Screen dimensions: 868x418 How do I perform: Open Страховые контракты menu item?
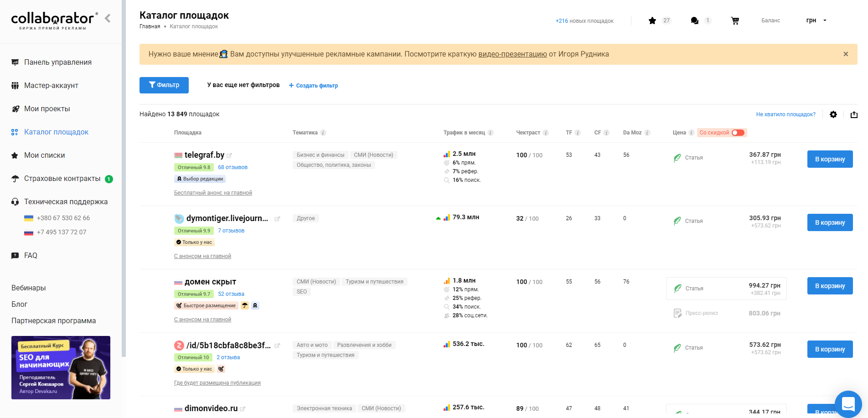click(62, 179)
